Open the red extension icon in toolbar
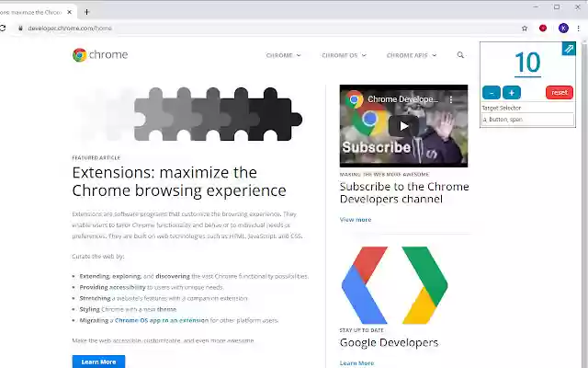This screenshot has width=588, height=368. [x=543, y=29]
